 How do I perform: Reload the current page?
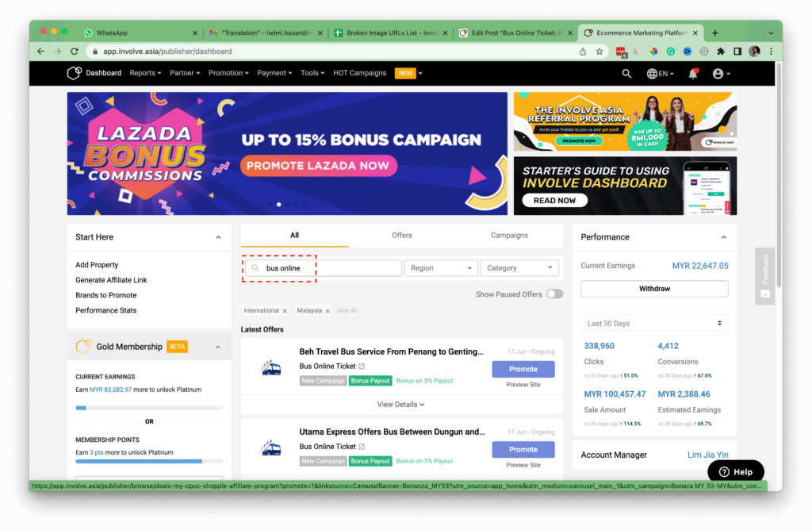point(75,52)
